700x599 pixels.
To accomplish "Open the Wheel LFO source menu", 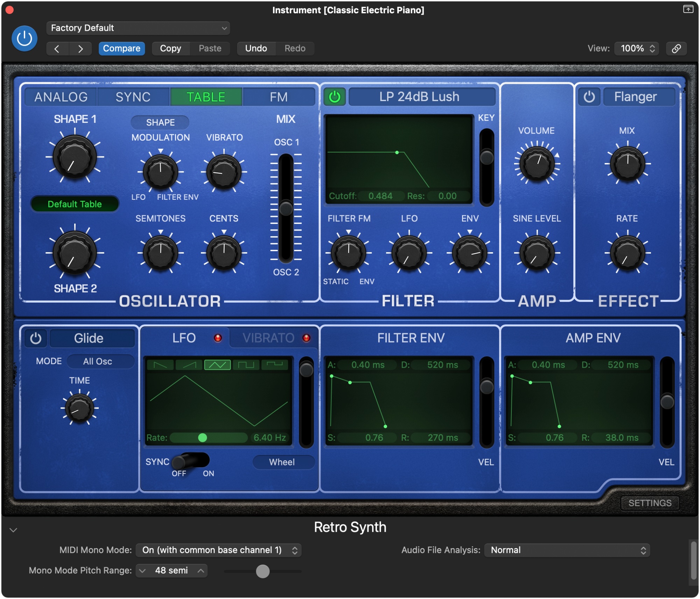I will [x=283, y=462].
